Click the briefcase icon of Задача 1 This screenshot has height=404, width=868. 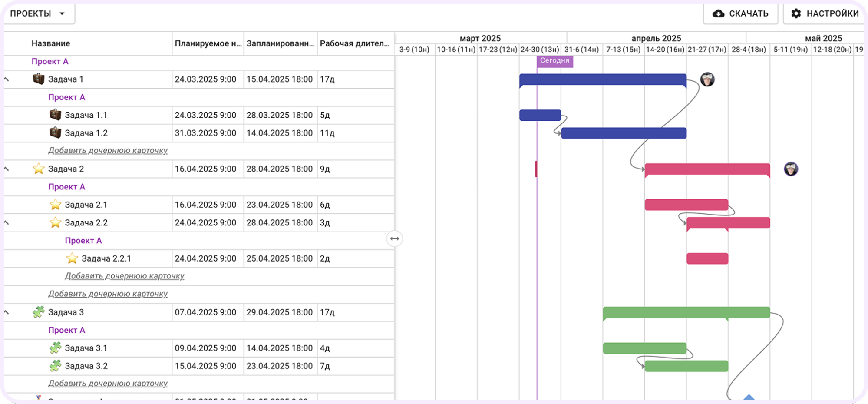(x=39, y=79)
